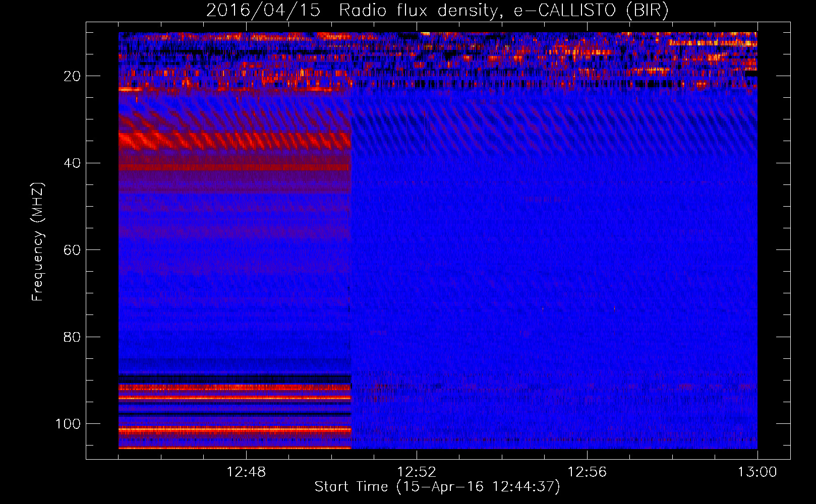Click the 12:48 time axis label

point(246,472)
